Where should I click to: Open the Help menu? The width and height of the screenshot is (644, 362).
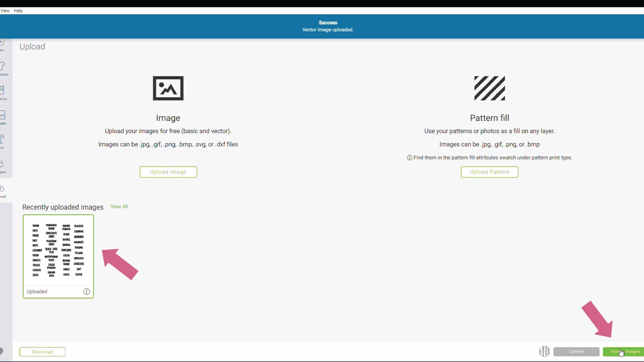tap(18, 11)
